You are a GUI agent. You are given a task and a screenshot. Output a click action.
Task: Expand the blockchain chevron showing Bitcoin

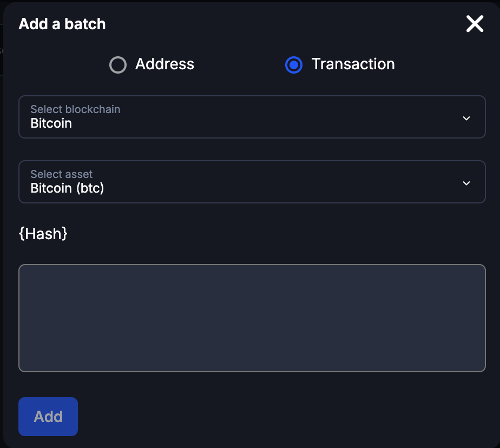click(x=466, y=118)
